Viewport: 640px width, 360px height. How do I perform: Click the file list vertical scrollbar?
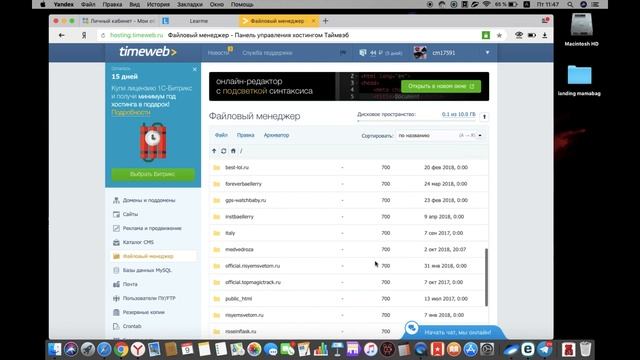click(x=486, y=278)
